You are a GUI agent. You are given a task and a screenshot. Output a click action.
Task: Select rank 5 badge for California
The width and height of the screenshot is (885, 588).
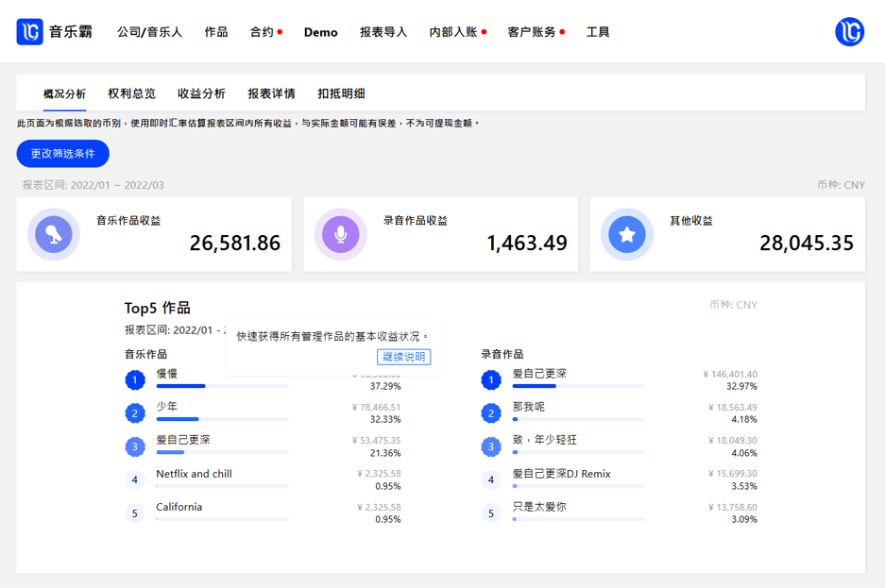[x=135, y=513]
